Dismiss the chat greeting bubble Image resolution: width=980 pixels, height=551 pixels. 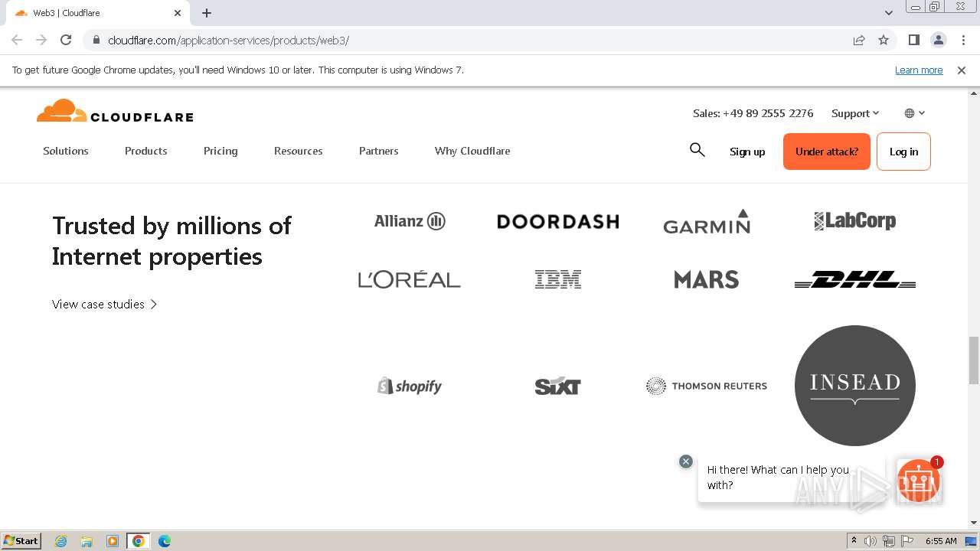tap(686, 461)
